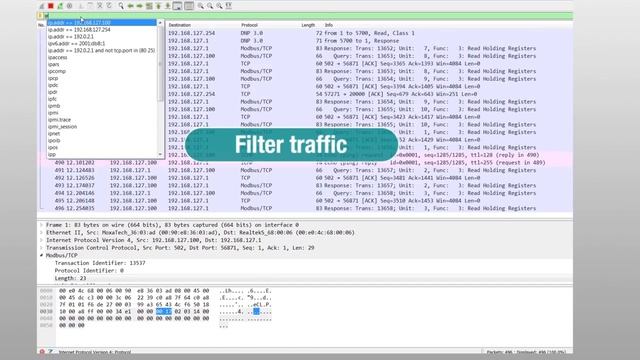
Task: Select ipp at the list bottom
Action: pyautogui.click(x=102, y=154)
